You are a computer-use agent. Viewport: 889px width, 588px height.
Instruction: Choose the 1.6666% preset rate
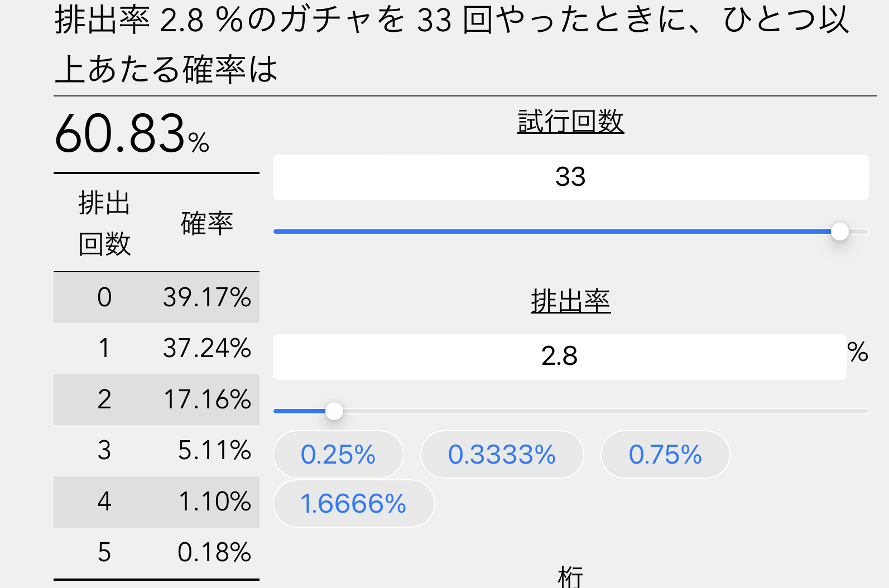coord(353,504)
